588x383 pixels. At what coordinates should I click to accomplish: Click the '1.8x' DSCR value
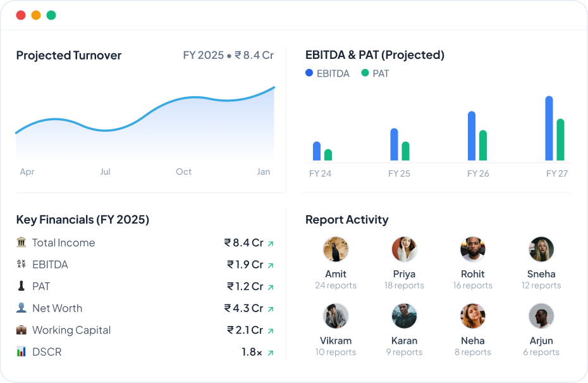click(x=252, y=352)
